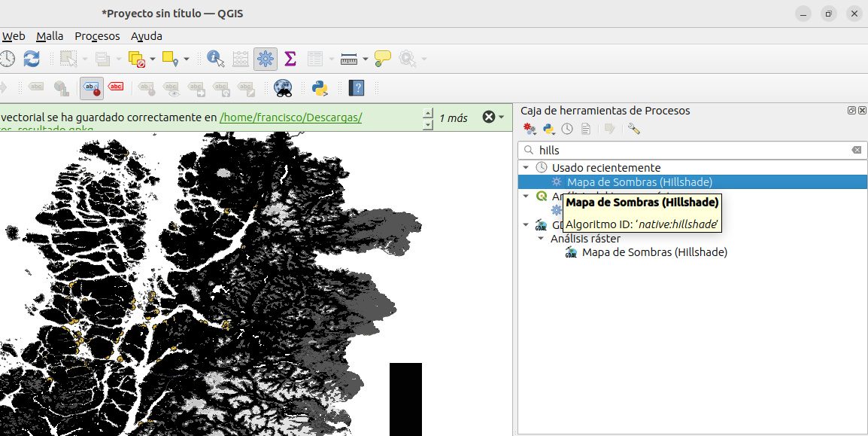
Task: Open the Python console from toolbar
Action: (x=320, y=88)
